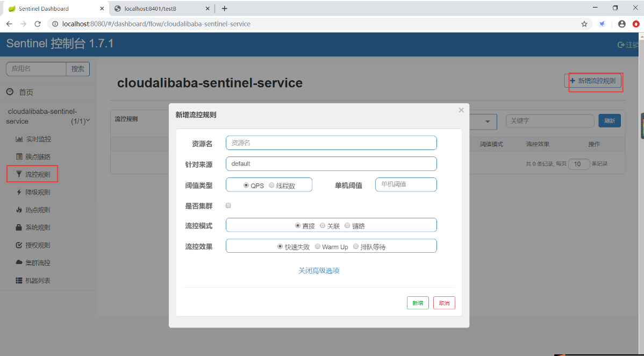Open the 首页 menu item

26,92
